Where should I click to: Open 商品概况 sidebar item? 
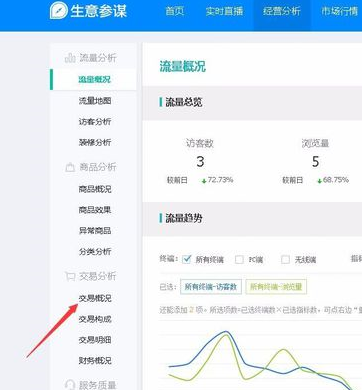point(95,189)
